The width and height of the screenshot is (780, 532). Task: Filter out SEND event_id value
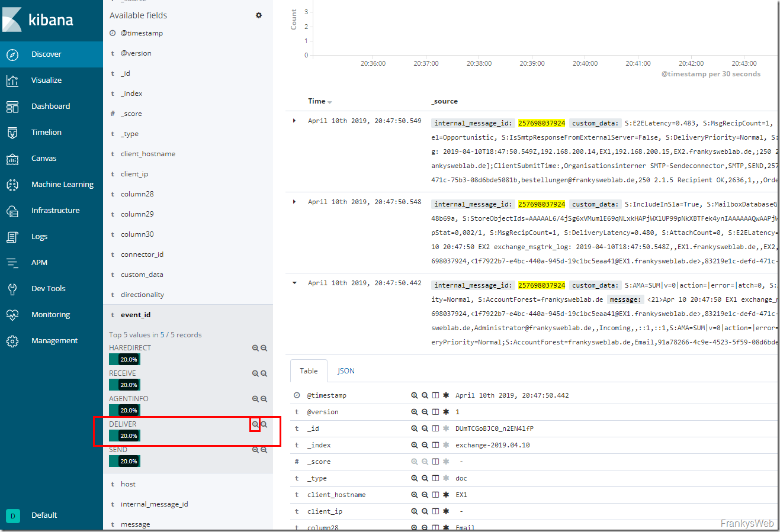tap(264, 450)
